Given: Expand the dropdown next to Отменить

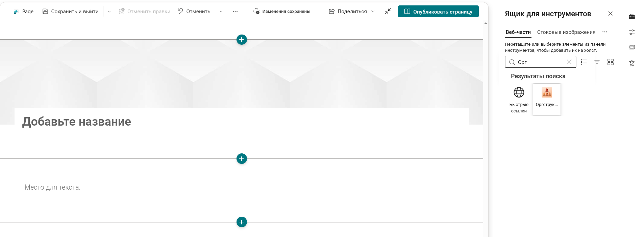Looking at the screenshot, I should 221,12.
